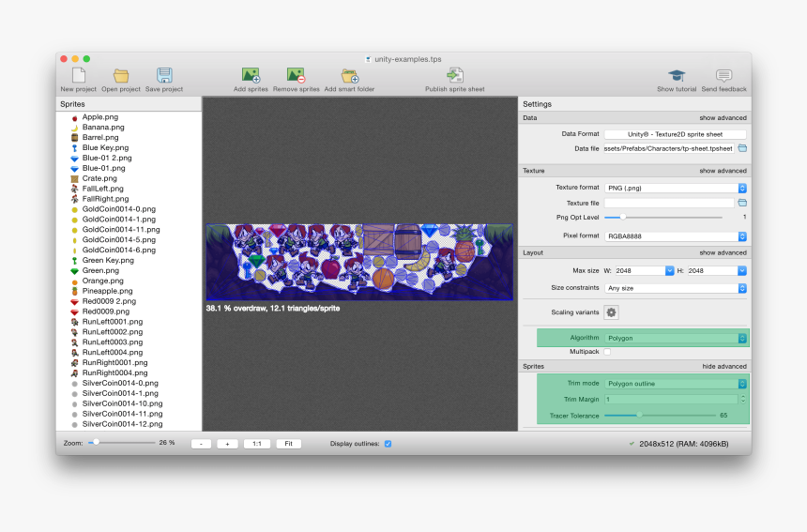Click the Add smart folder icon

[x=349, y=76]
